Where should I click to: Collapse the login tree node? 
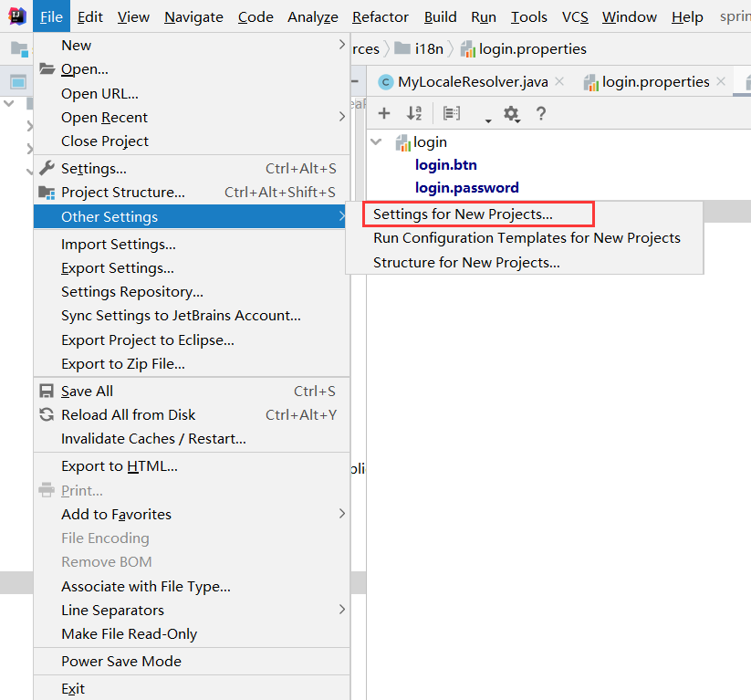point(377,141)
